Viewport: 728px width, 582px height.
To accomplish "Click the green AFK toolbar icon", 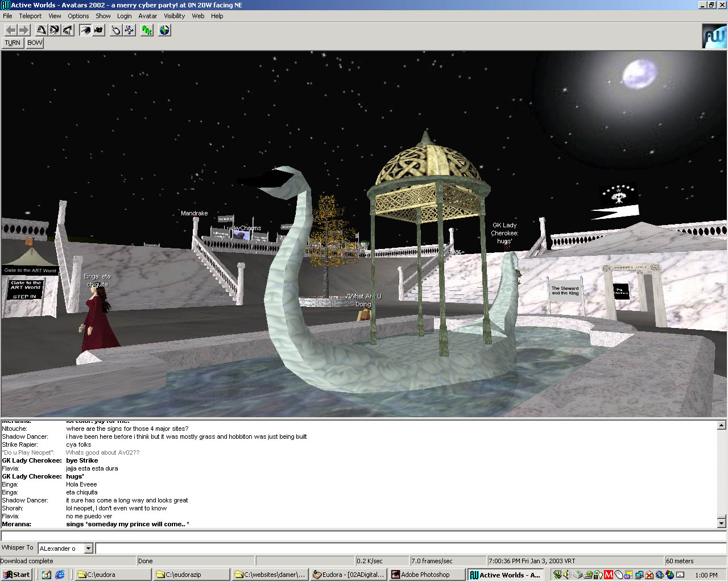I will point(147,30).
